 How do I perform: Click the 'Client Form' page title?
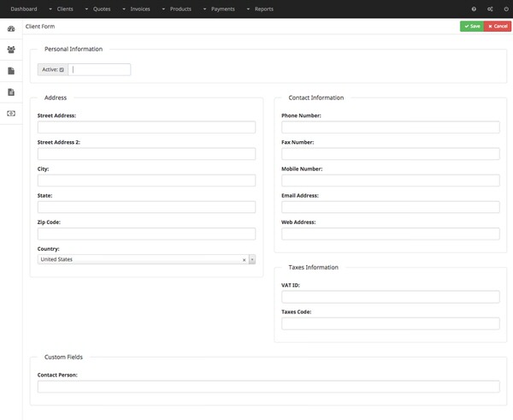pyautogui.click(x=40, y=27)
